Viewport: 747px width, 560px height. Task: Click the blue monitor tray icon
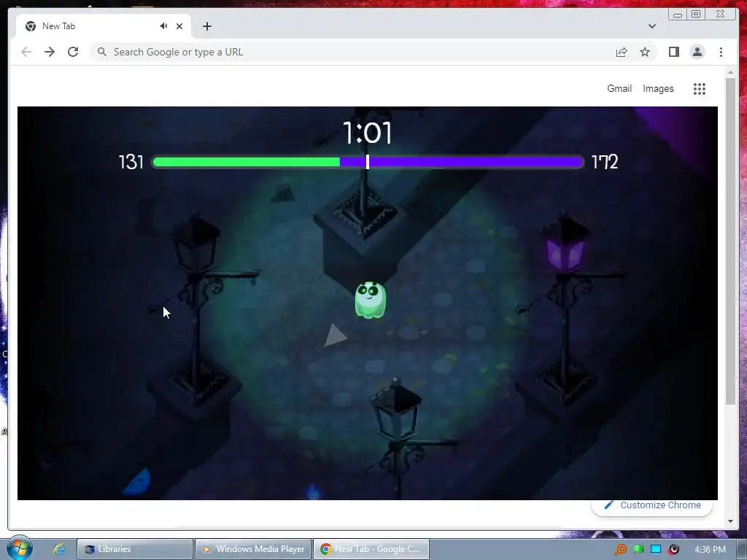click(x=656, y=549)
